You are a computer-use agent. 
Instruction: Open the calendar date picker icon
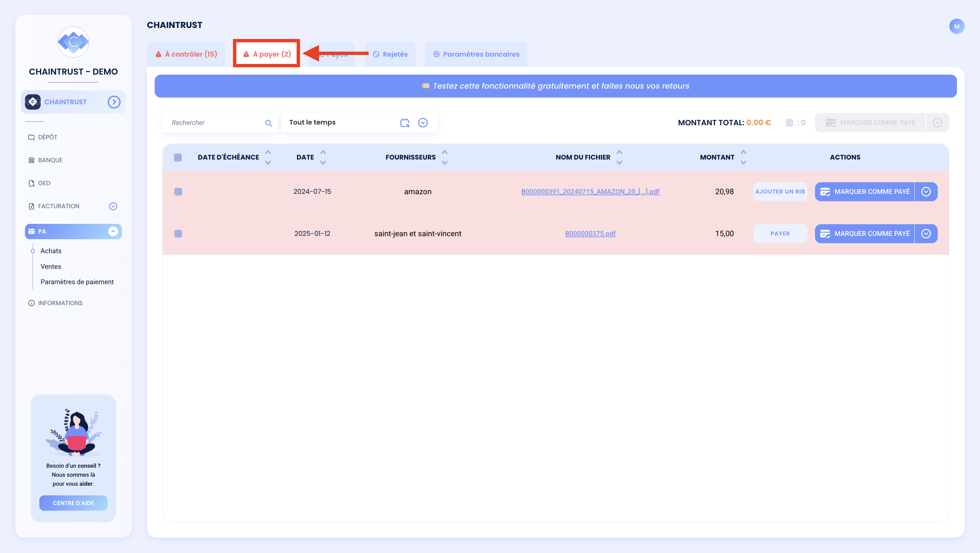tap(405, 123)
